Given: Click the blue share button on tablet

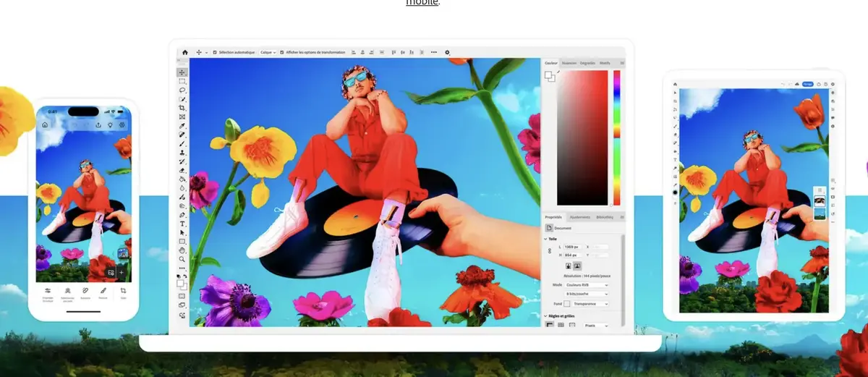Looking at the screenshot, I should click(807, 84).
